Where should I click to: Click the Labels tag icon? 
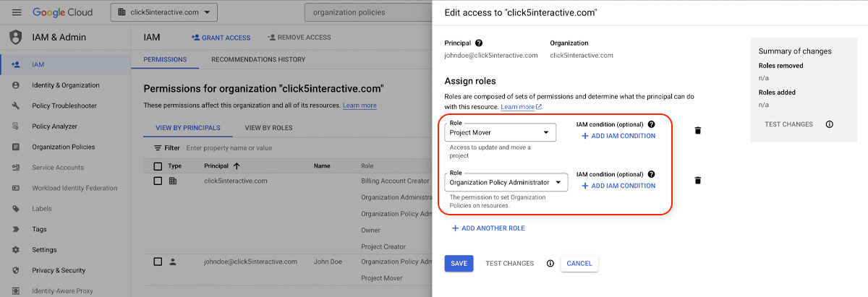point(16,209)
